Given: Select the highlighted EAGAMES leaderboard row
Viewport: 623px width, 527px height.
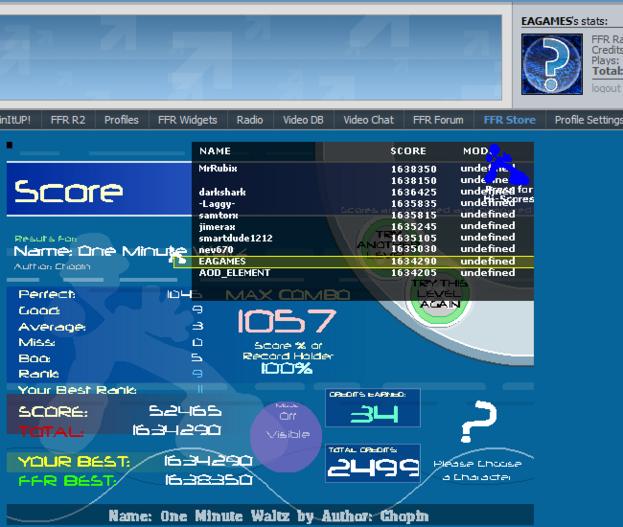Looking at the screenshot, I should click(x=354, y=262).
